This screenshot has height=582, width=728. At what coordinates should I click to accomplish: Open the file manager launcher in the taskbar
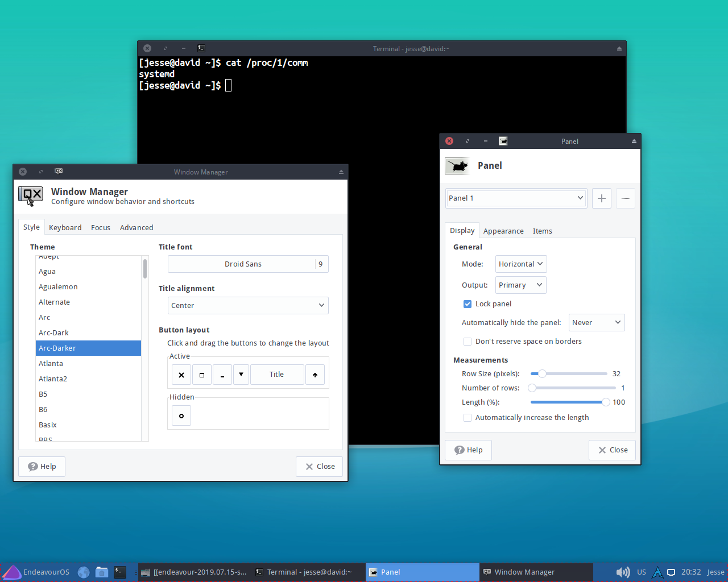pos(102,572)
